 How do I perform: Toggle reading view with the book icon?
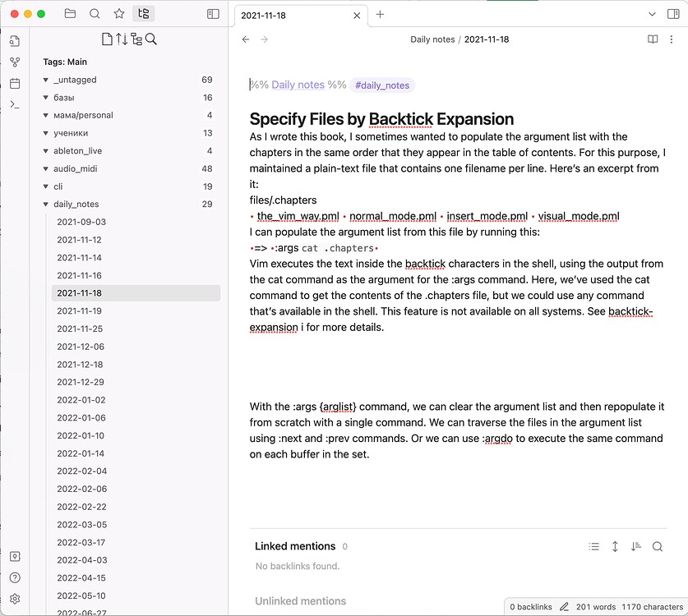coord(652,39)
